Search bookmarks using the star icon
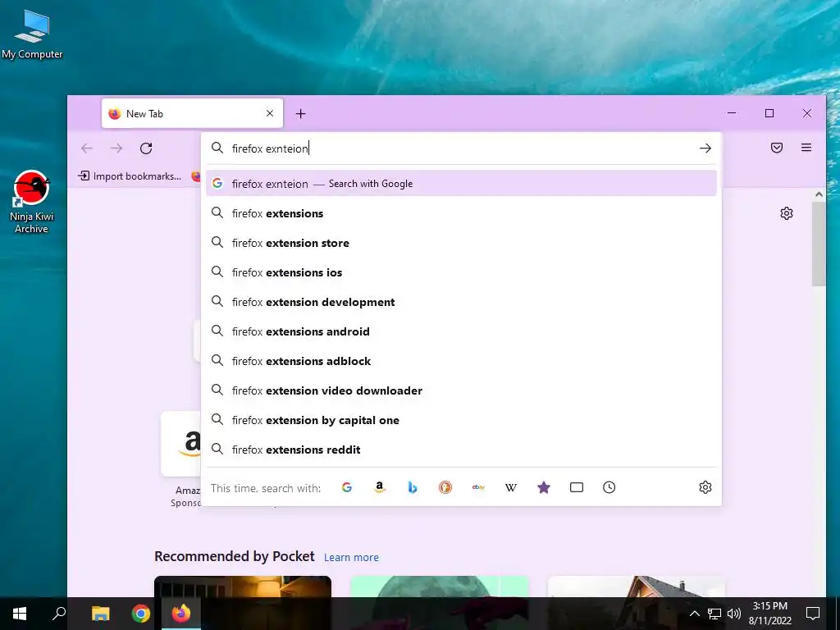The image size is (840, 630). (x=544, y=487)
